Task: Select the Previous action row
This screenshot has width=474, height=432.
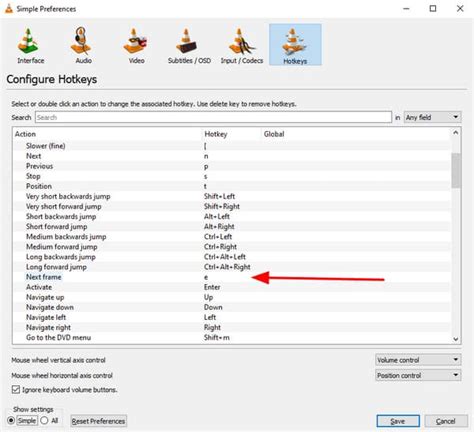Action: (x=232, y=166)
